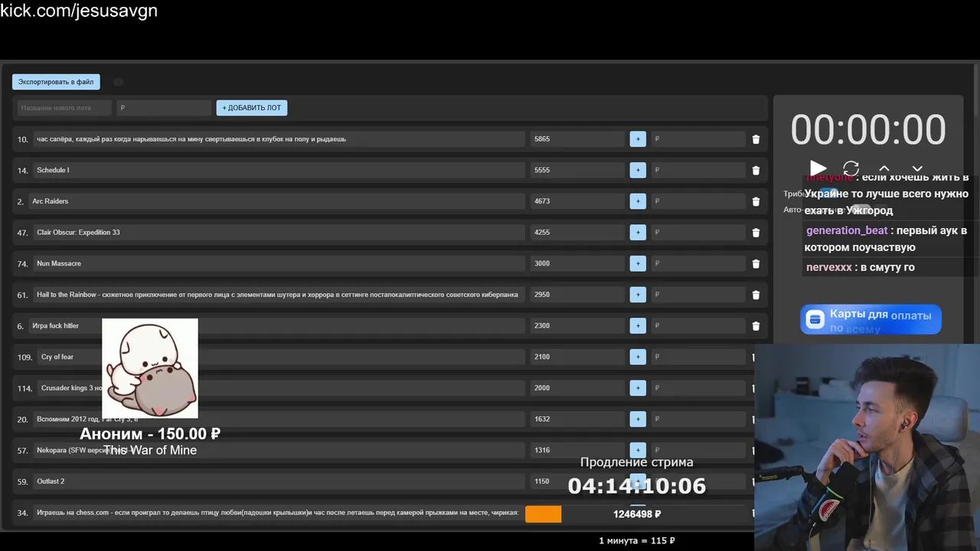Plus button on 'Игра fuck hitler' row
Viewport: 980px width, 551px height.
[x=638, y=326]
